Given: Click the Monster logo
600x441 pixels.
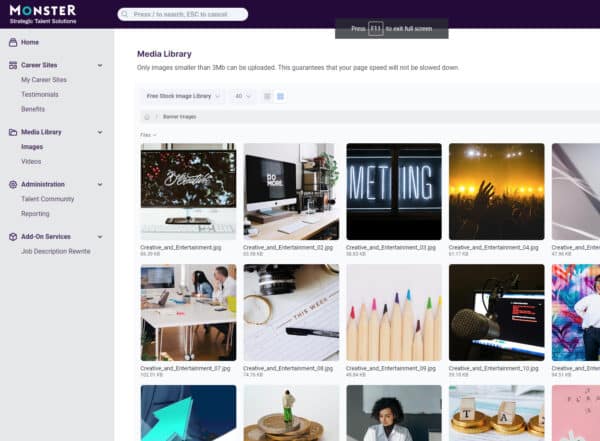Looking at the screenshot, I should coord(43,14).
